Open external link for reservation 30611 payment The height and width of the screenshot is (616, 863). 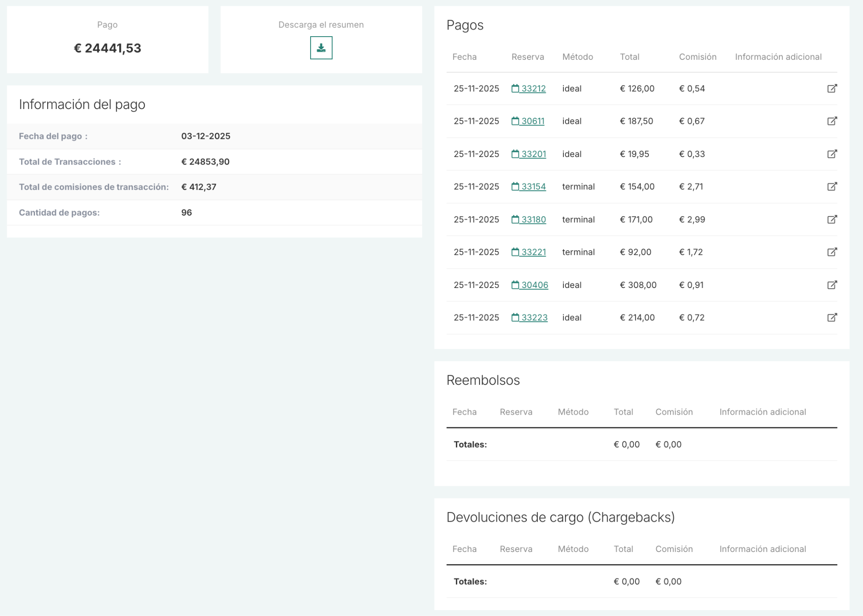(832, 121)
